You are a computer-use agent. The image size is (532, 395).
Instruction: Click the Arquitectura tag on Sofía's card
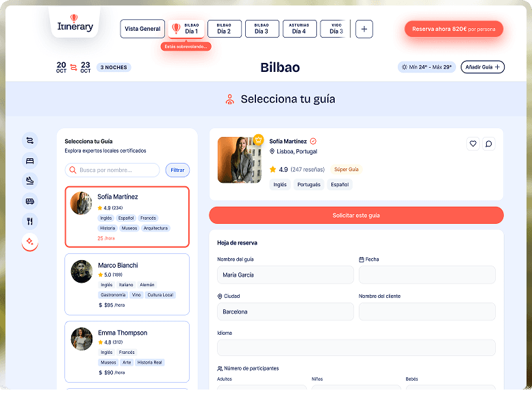[155, 229]
